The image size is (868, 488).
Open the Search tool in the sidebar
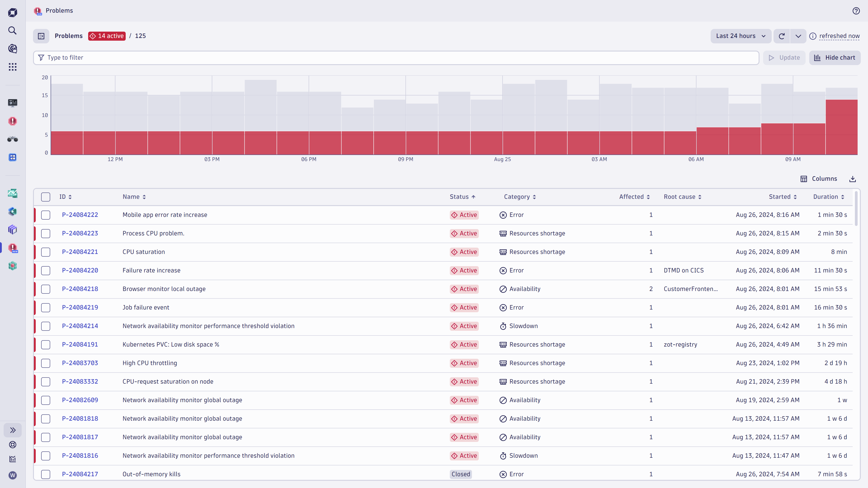[12, 30]
